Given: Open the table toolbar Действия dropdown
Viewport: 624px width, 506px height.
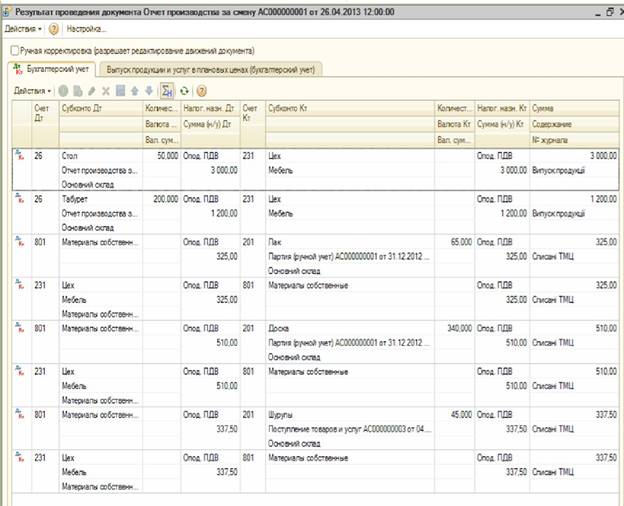Looking at the screenshot, I should coord(33,91).
